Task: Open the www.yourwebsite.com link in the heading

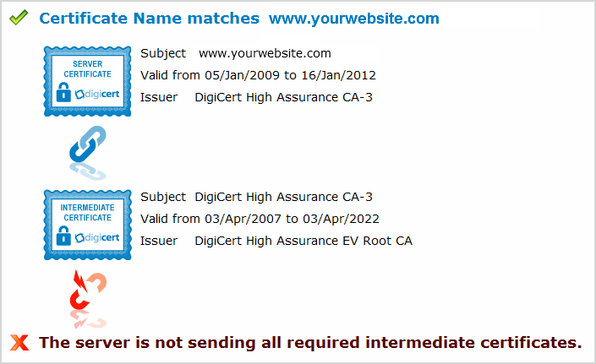Action: [x=353, y=18]
